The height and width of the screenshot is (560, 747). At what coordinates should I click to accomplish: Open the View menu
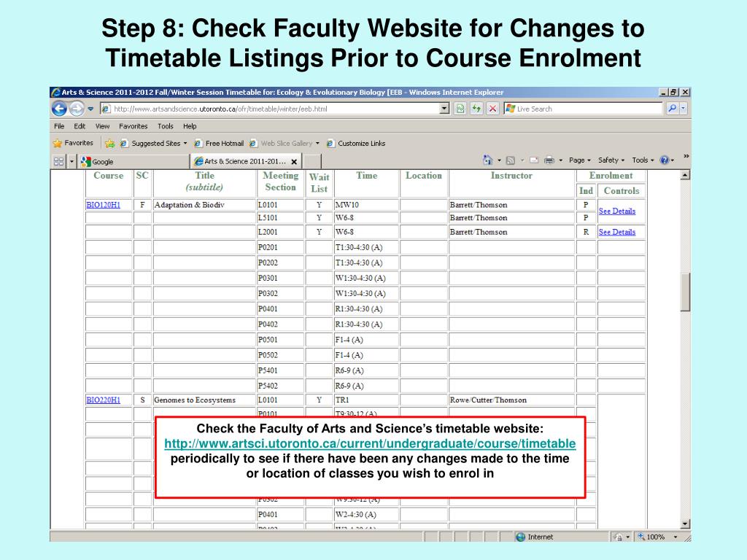pyautogui.click(x=102, y=126)
